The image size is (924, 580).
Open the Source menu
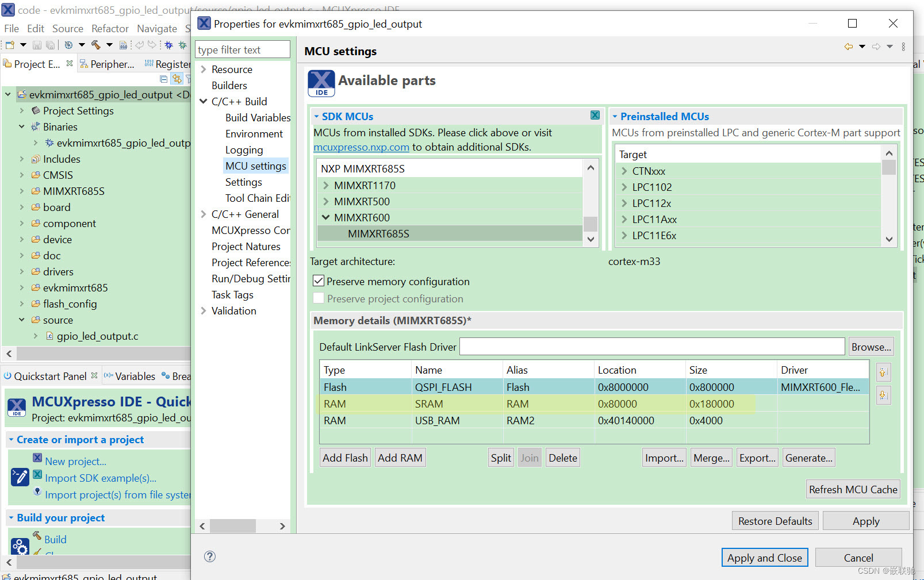68,28
